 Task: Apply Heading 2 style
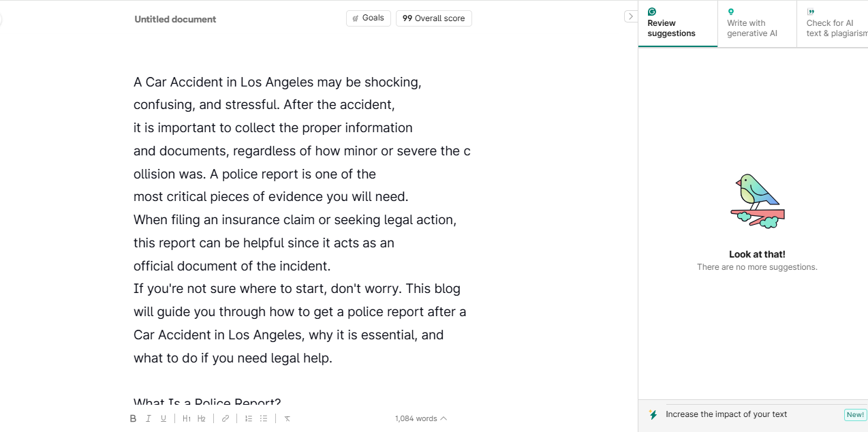pos(201,418)
